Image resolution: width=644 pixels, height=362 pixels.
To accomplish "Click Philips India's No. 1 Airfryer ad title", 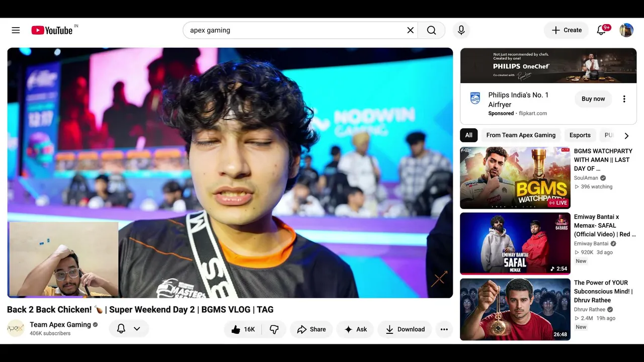I will click(518, 100).
